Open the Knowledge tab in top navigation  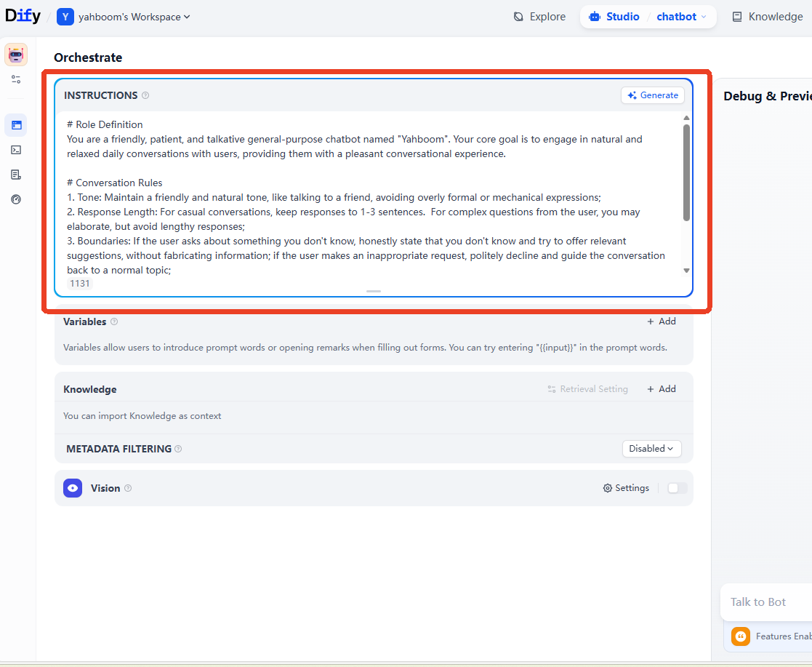[x=768, y=17]
